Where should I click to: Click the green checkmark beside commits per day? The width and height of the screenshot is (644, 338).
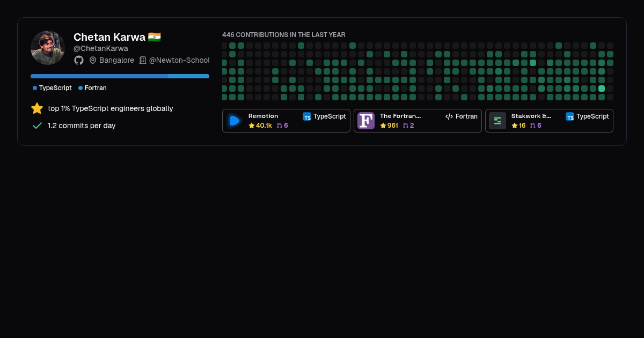[37, 126]
